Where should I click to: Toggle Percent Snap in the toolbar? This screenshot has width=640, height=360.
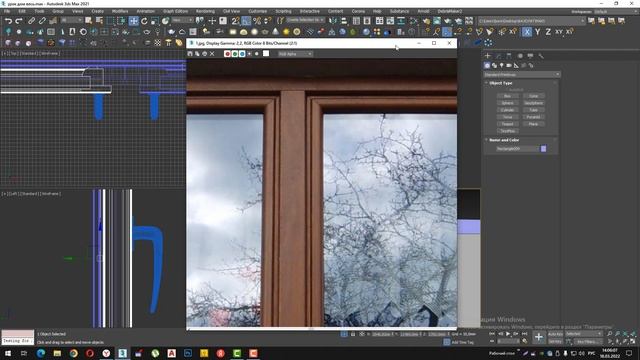tap(257, 20)
